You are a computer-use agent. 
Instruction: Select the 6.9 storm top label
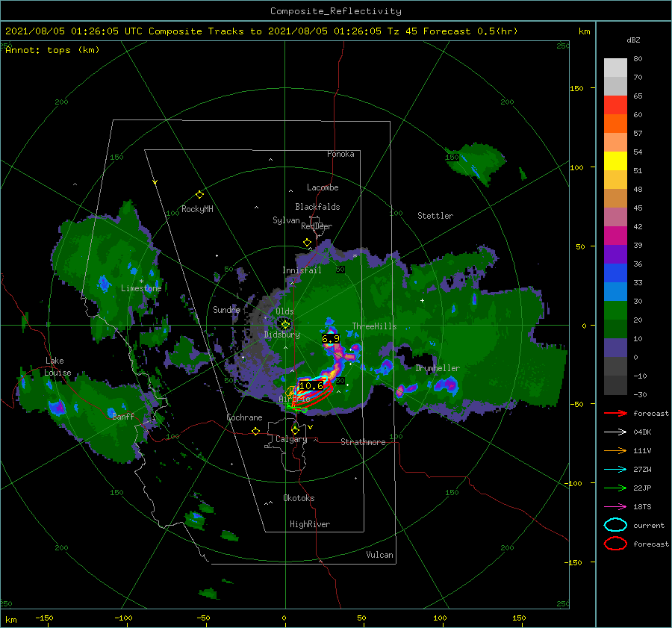point(331,339)
